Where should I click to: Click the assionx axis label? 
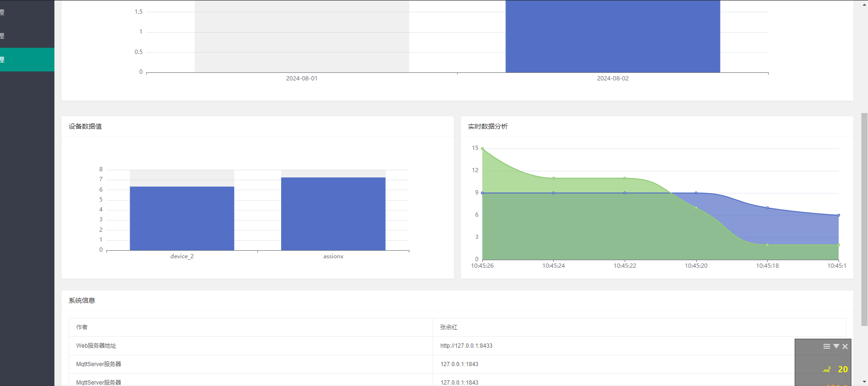(x=333, y=256)
